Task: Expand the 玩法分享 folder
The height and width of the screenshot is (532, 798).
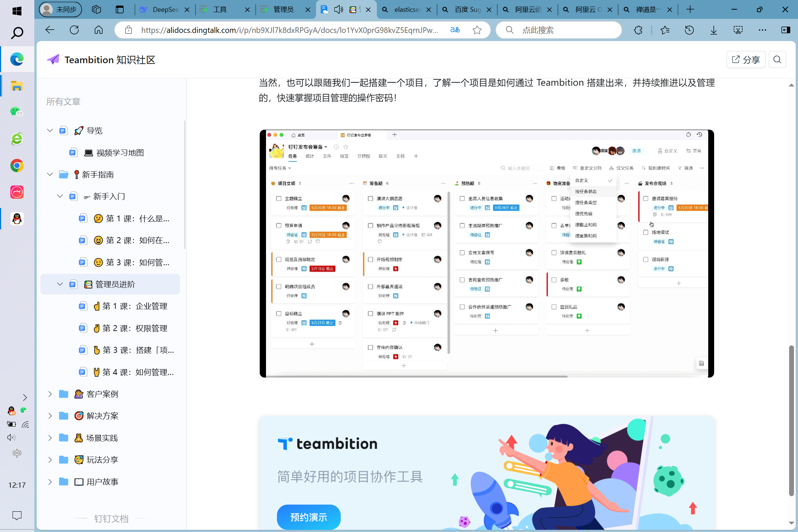Action: [x=50, y=460]
